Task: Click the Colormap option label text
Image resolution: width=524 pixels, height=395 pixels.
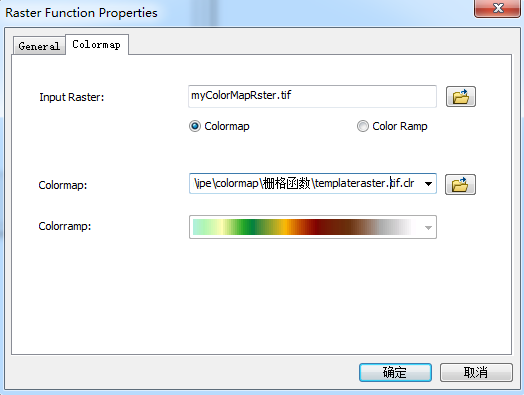Action: click(227, 126)
